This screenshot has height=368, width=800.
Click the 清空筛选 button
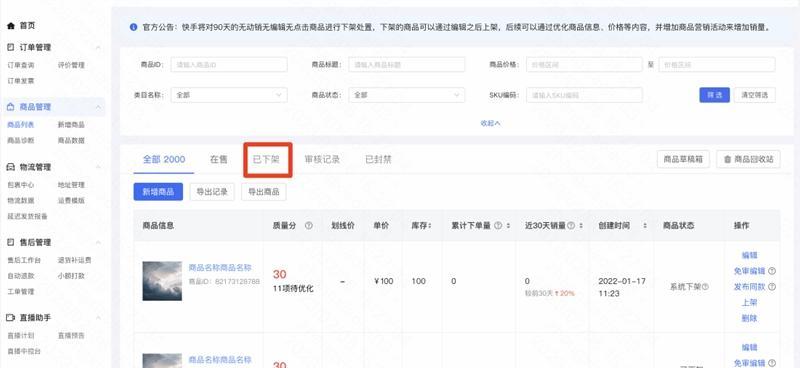click(755, 95)
